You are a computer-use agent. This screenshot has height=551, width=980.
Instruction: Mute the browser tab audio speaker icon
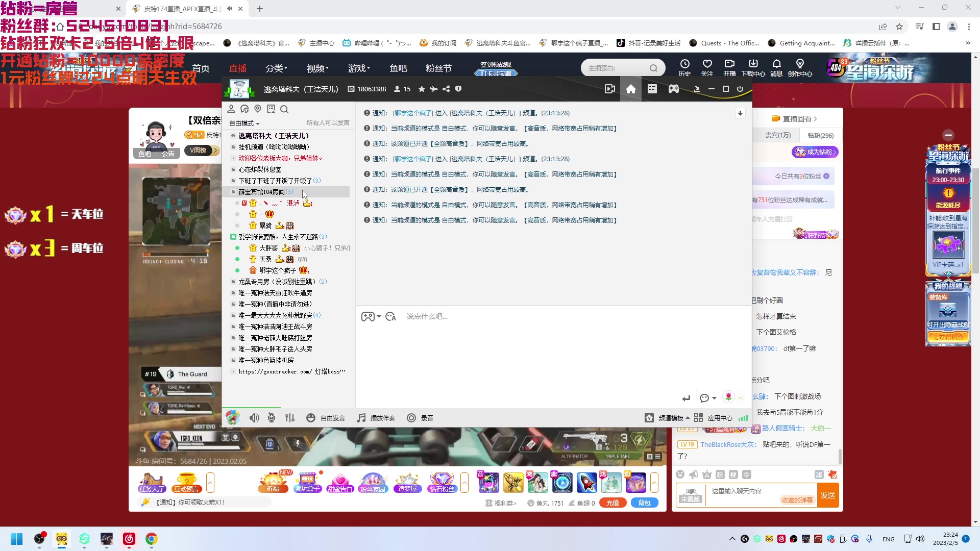230,9
